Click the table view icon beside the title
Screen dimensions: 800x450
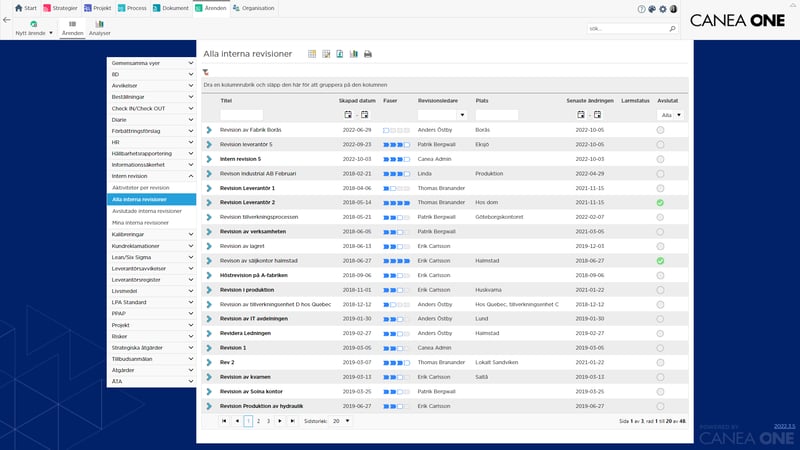pos(312,54)
